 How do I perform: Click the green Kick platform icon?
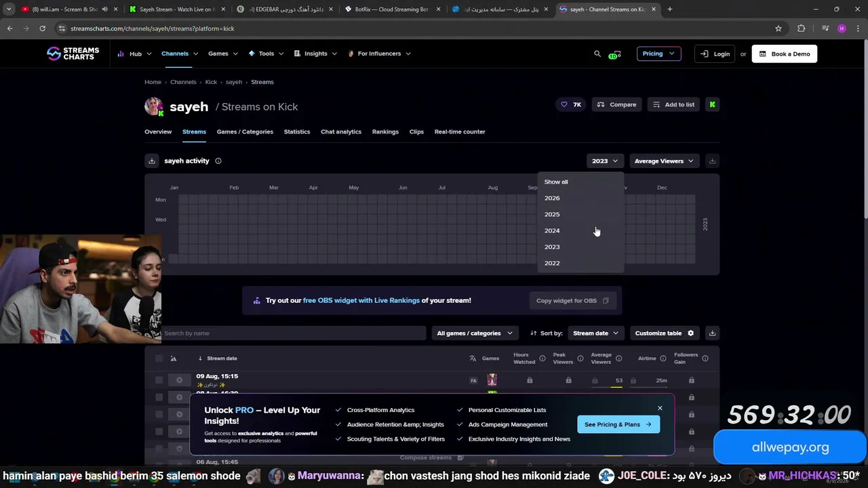[x=712, y=104]
